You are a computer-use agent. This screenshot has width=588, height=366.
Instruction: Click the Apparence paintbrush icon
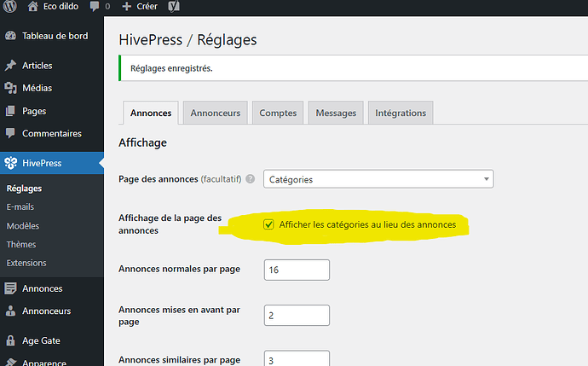(x=10, y=363)
